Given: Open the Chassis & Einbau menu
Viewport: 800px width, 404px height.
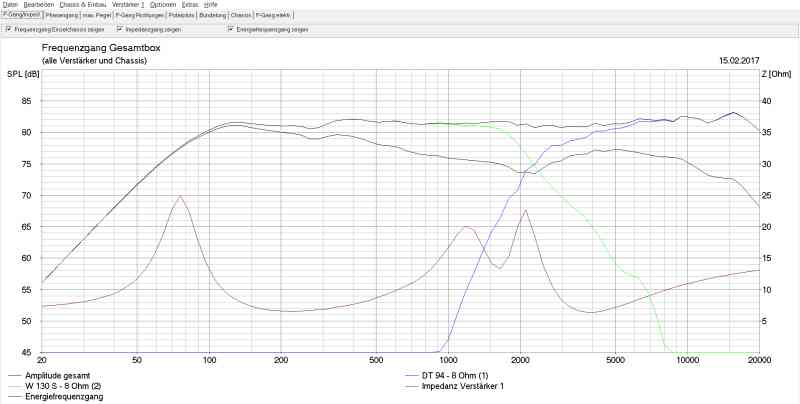Looking at the screenshot, I should click(x=83, y=4).
